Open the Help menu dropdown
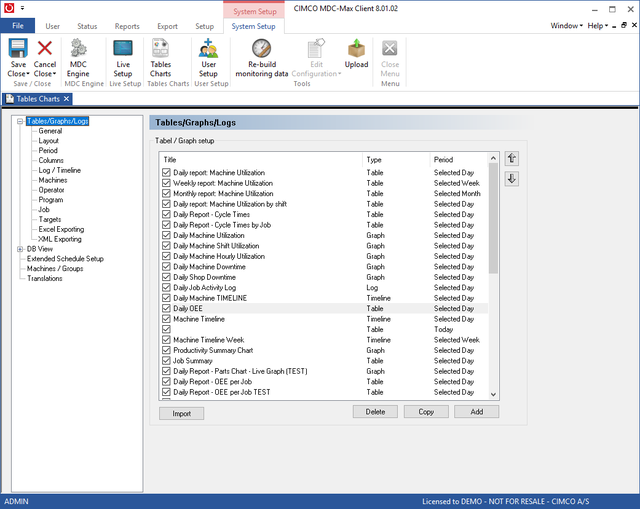640x509 pixels. click(598, 26)
